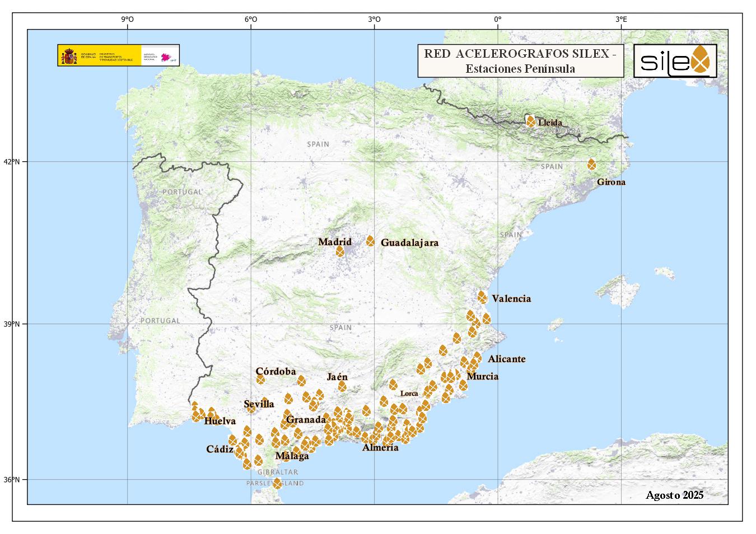Select the Girona accelerograph station marker
756x534 pixels.
coord(591,165)
